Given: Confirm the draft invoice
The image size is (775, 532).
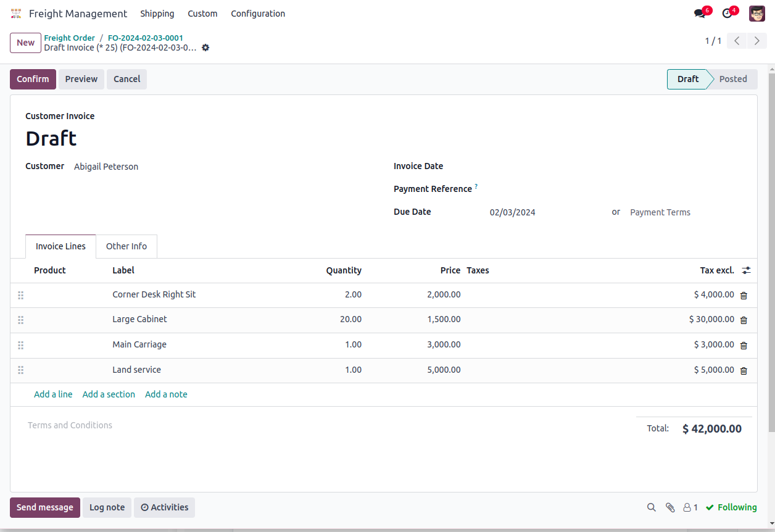Looking at the screenshot, I should point(33,79).
